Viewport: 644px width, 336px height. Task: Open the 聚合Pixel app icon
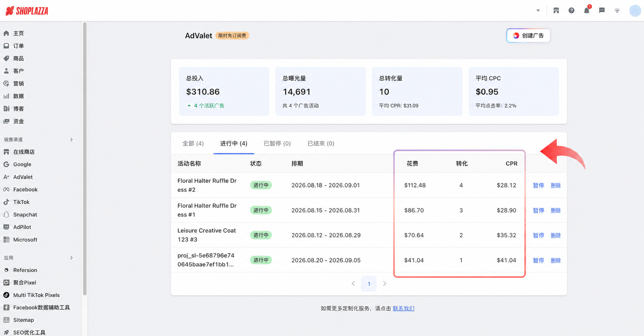click(x=6, y=283)
